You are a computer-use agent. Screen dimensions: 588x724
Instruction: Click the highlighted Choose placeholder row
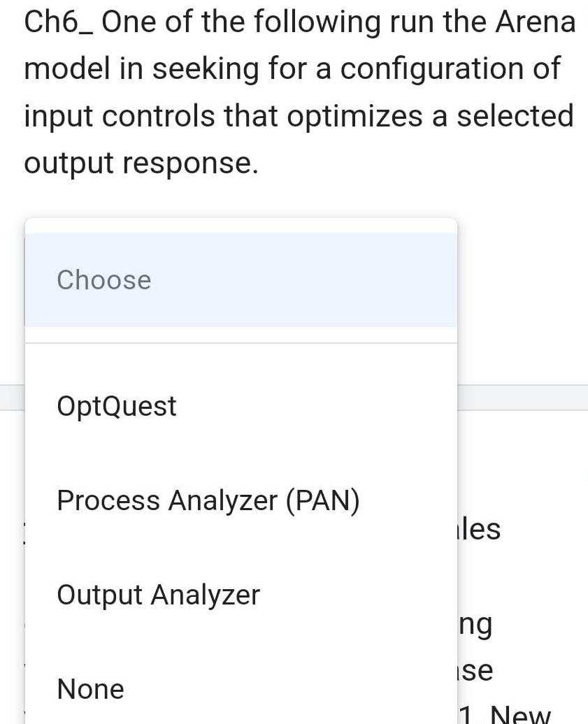pos(241,280)
